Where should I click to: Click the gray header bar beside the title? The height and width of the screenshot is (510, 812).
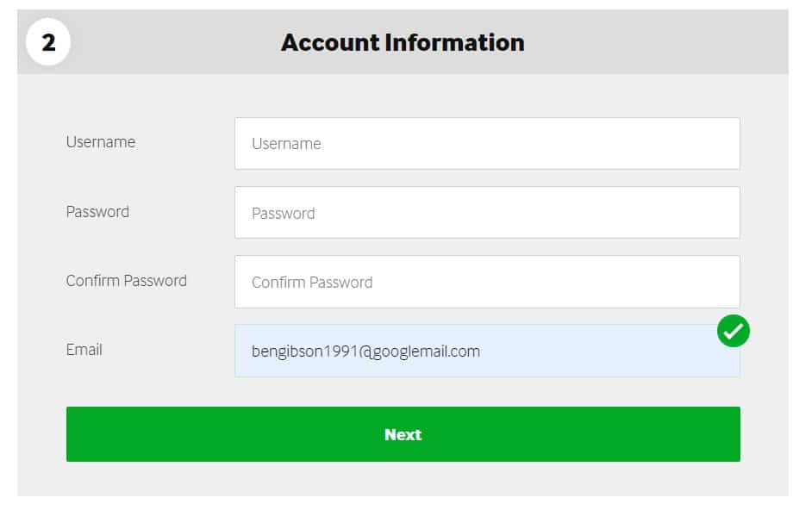(x=658, y=42)
